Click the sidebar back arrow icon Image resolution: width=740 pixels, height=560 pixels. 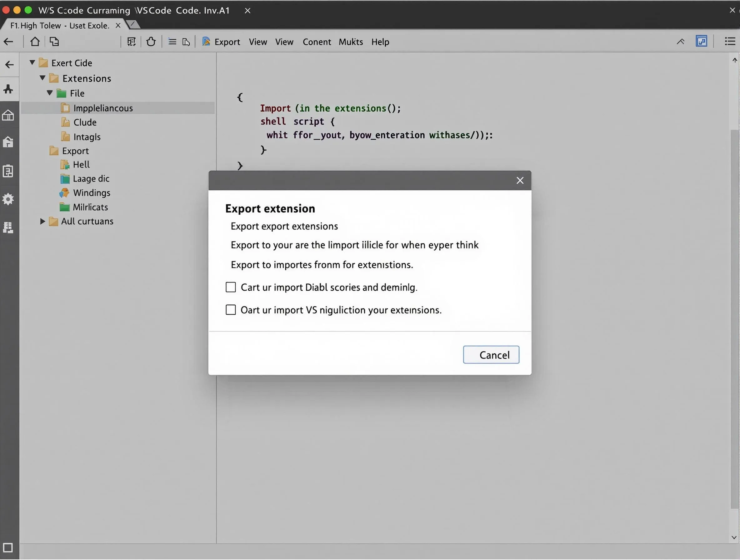point(9,64)
